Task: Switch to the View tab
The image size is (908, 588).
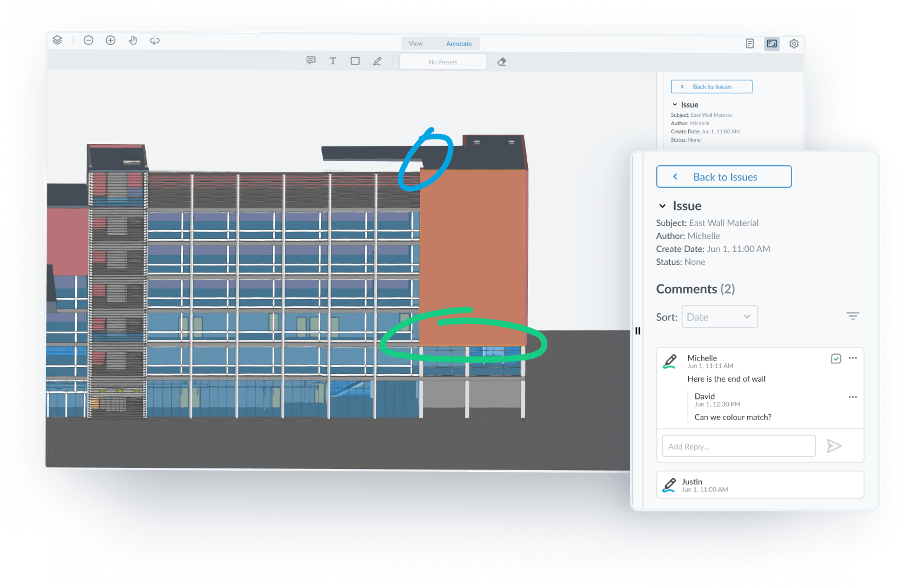Action: click(x=415, y=44)
